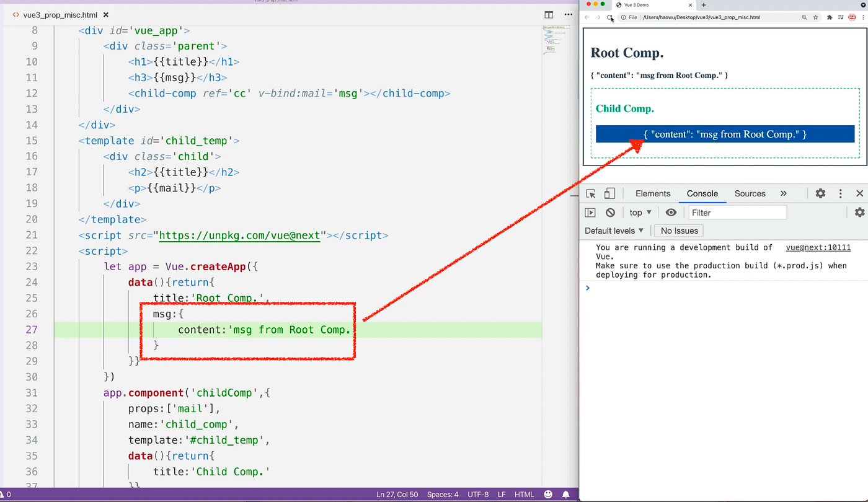This screenshot has width=868, height=502.
Task: Toggle the live expression eye icon
Action: pos(671,213)
